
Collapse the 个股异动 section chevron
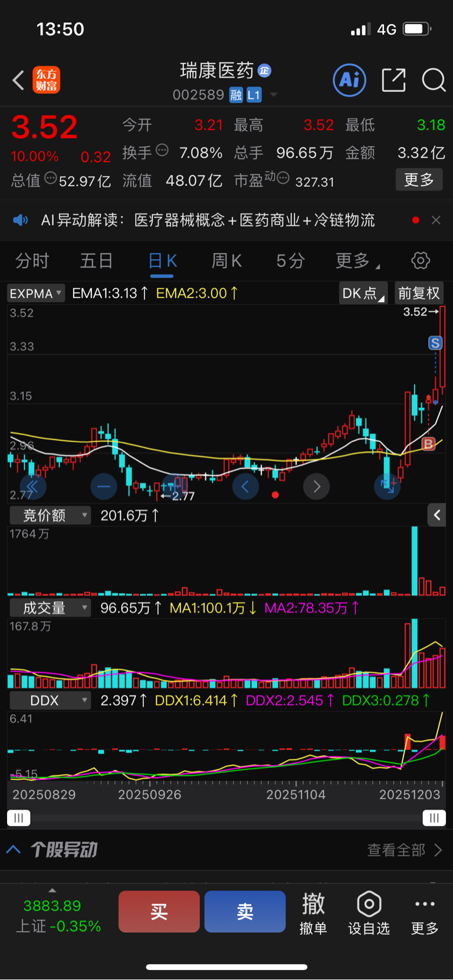pyautogui.click(x=14, y=850)
